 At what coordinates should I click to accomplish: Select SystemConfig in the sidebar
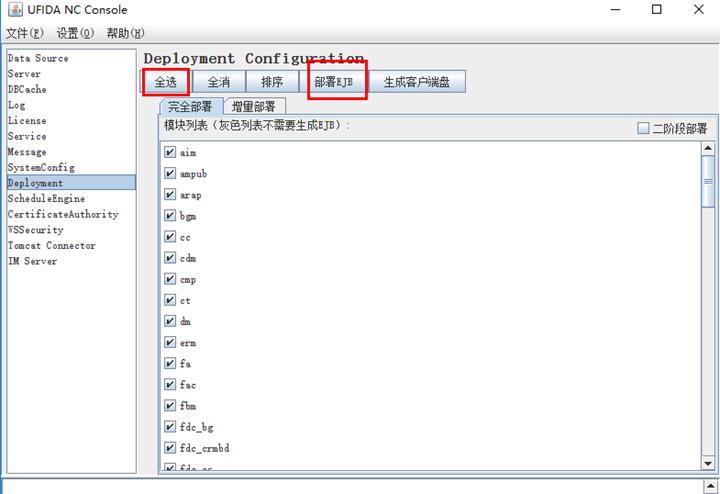tap(71, 168)
